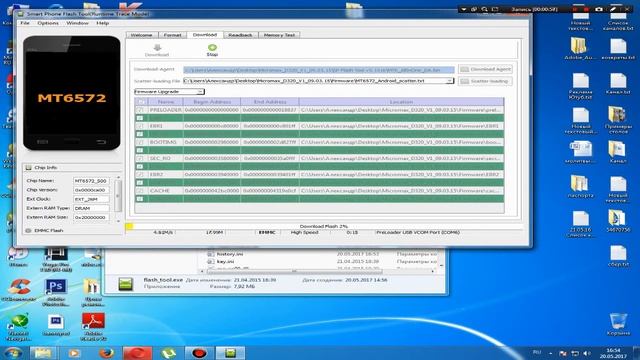640x360 pixels.
Task: Toggle the checkbox in the green row below PRELOADER
Action: tap(140, 118)
